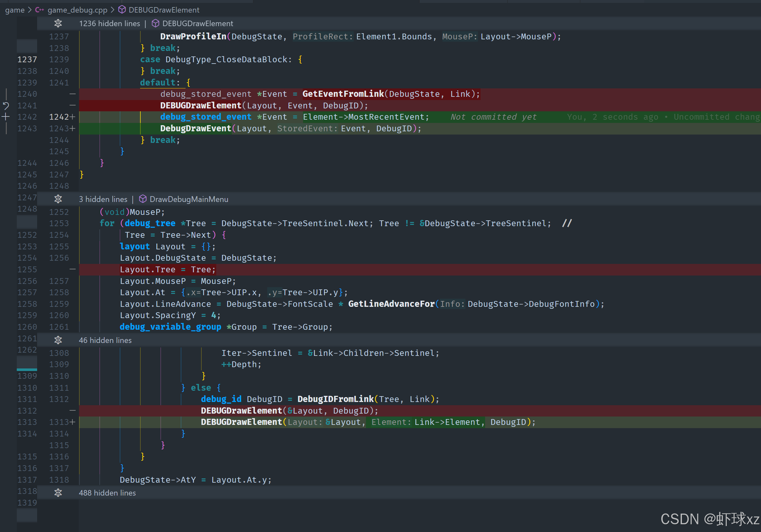This screenshot has height=532, width=761.
Task: Click cube icon next to DrawDebugMainMenu
Action: [143, 199]
